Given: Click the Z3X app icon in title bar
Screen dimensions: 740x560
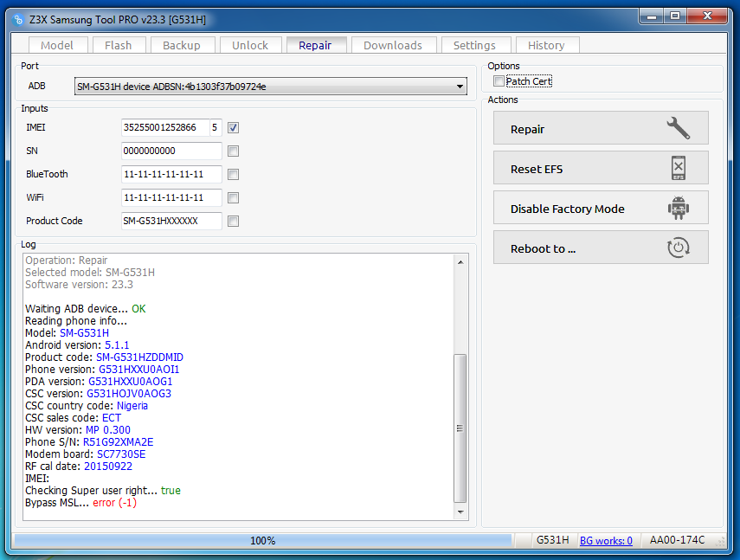Looking at the screenshot, I should pyautogui.click(x=18, y=20).
